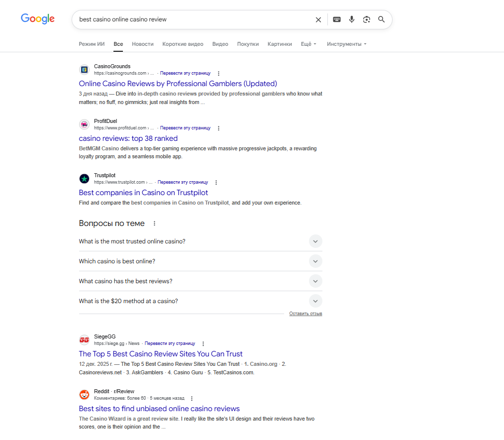Open Best sites to find unbiased casino reviews

click(x=159, y=409)
